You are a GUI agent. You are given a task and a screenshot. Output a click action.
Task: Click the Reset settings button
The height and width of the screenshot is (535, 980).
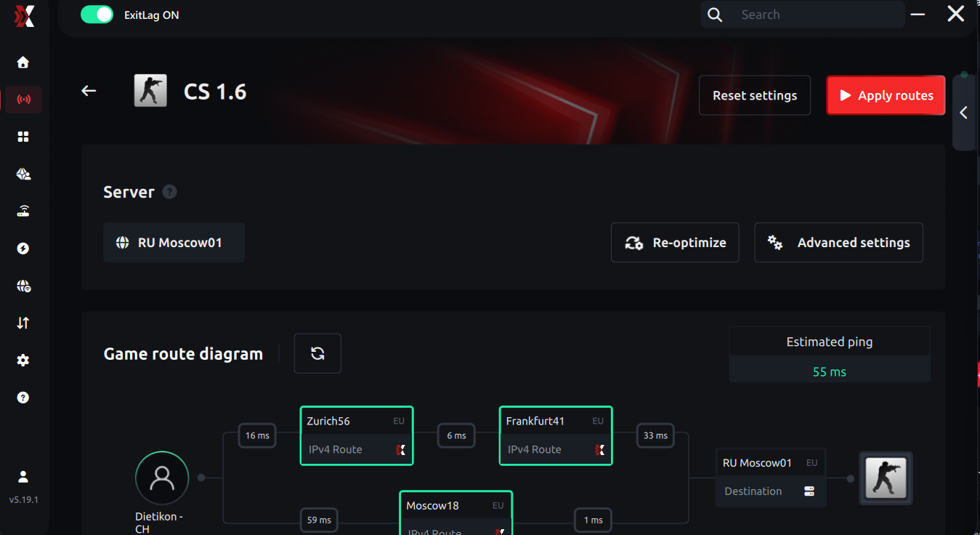[754, 95]
